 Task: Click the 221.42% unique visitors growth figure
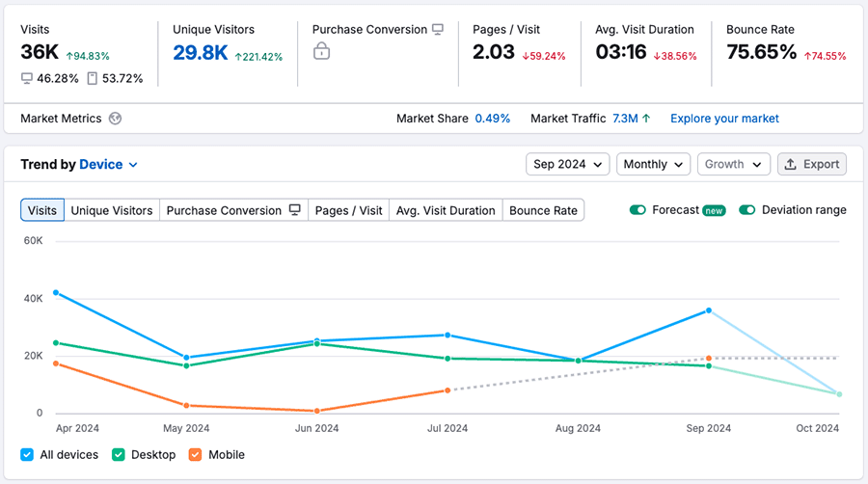[258, 57]
